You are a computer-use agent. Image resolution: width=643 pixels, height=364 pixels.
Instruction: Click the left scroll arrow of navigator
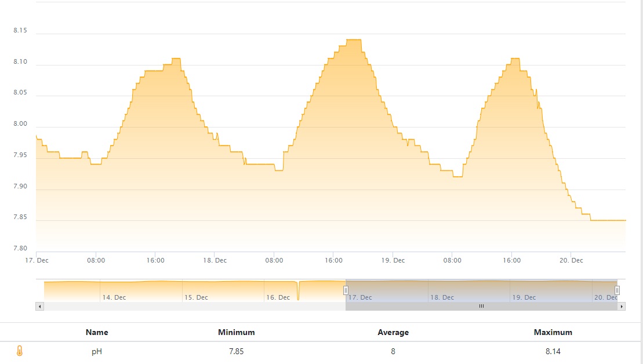[40, 306]
